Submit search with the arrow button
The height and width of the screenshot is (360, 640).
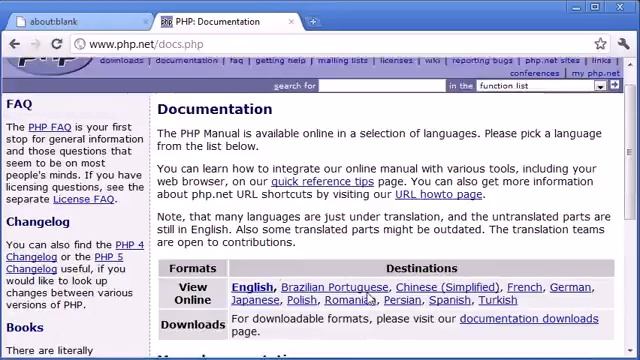[x=614, y=85]
